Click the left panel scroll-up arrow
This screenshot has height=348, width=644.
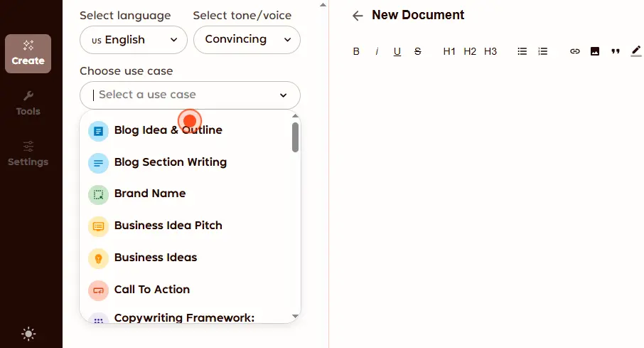pyautogui.click(x=323, y=5)
